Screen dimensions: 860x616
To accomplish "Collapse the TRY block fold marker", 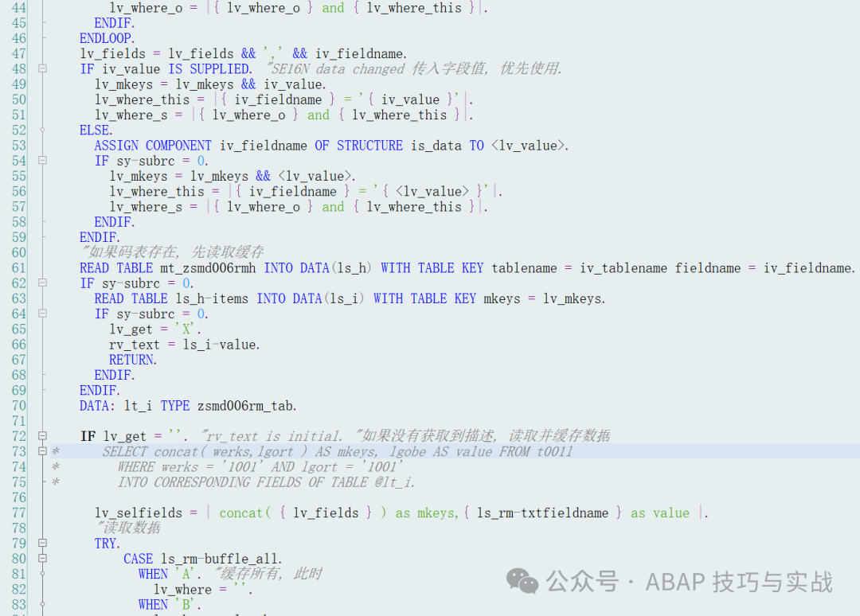I will (x=42, y=543).
